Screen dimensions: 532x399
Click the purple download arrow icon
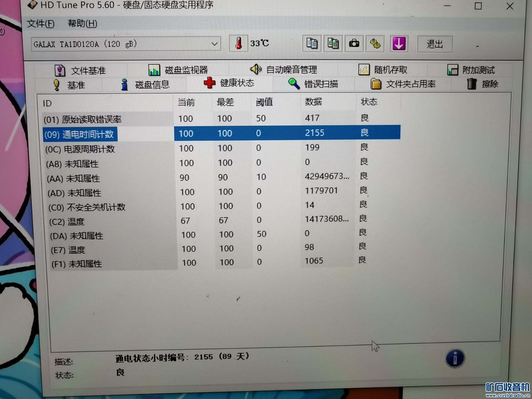point(399,44)
